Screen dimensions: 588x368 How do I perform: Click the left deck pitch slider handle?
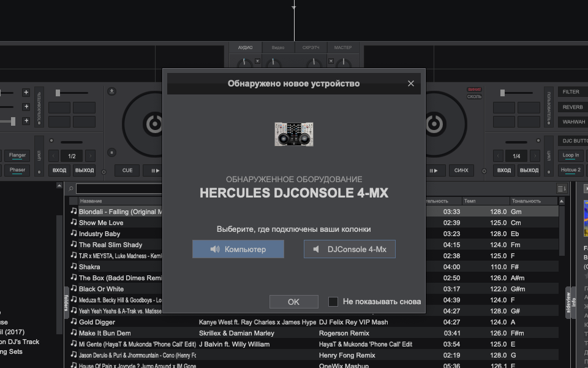58,93
